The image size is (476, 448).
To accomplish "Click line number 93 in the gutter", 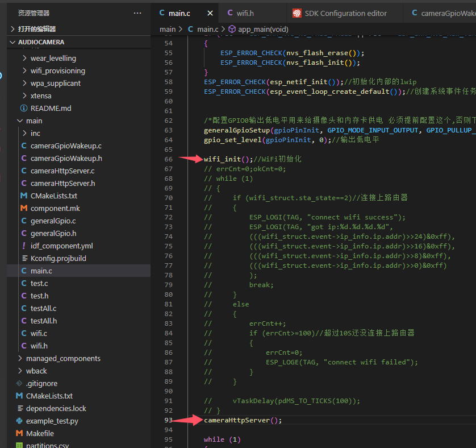I will pos(168,420).
